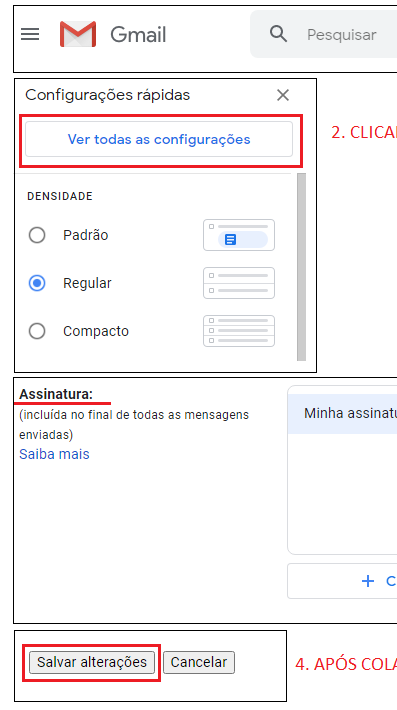Click the plus icon to create a signature

(368, 581)
